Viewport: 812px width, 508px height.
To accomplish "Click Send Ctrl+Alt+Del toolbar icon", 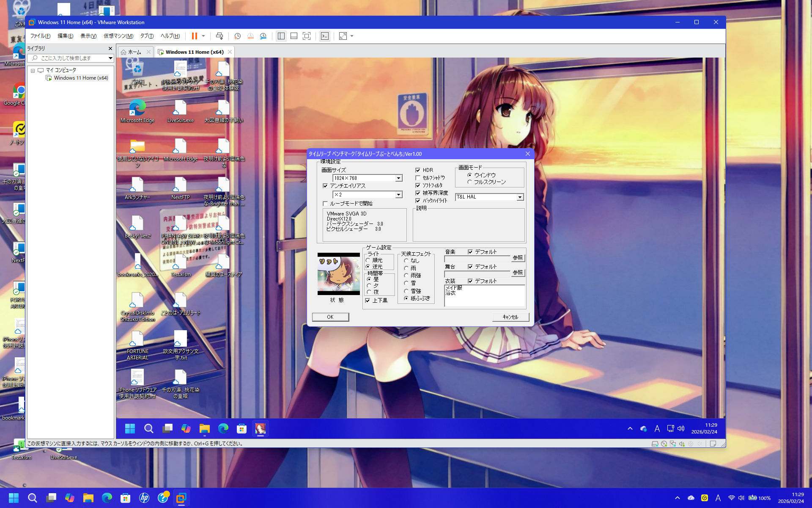I will pos(219,36).
